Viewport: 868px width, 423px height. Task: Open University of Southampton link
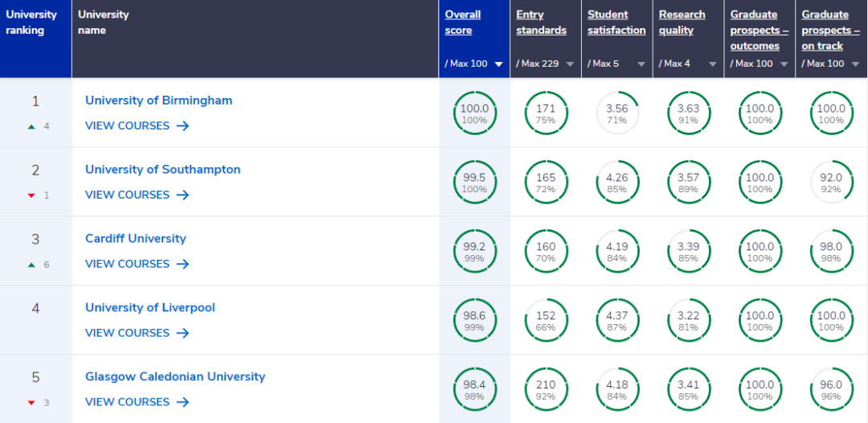tap(162, 170)
